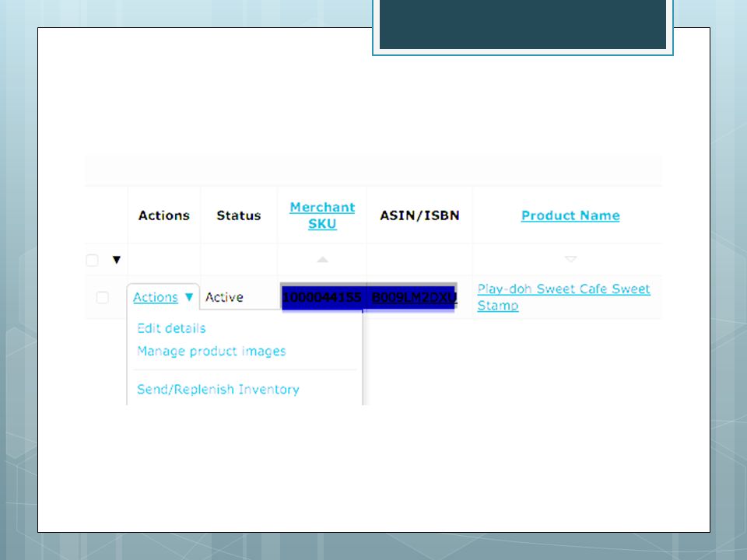Image resolution: width=747 pixels, height=560 pixels.
Task: Select Edit details from Actions menu
Action: pyautogui.click(x=171, y=328)
